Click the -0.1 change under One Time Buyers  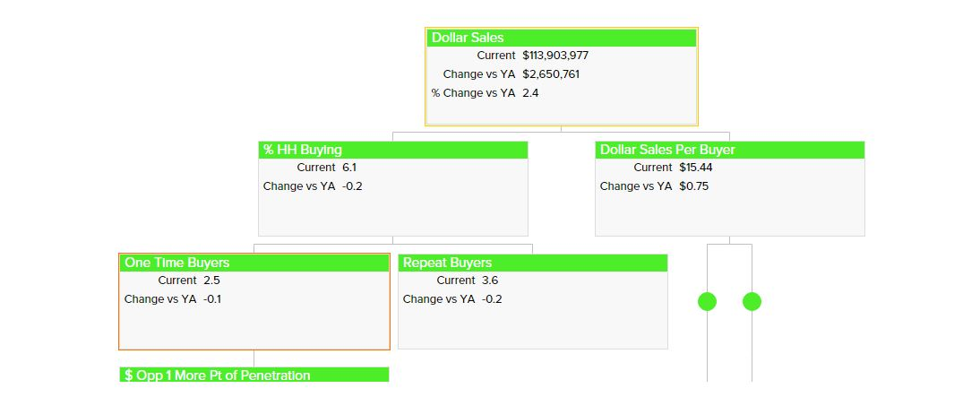(212, 299)
